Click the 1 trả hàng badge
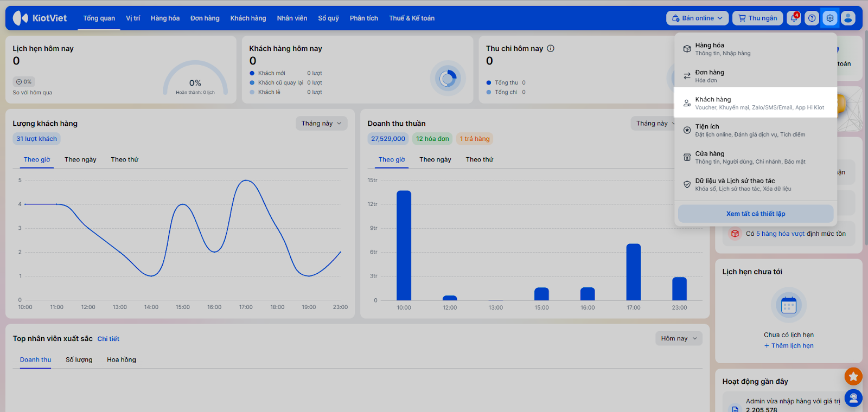The height and width of the screenshot is (412, 868). tap(475, 139)
